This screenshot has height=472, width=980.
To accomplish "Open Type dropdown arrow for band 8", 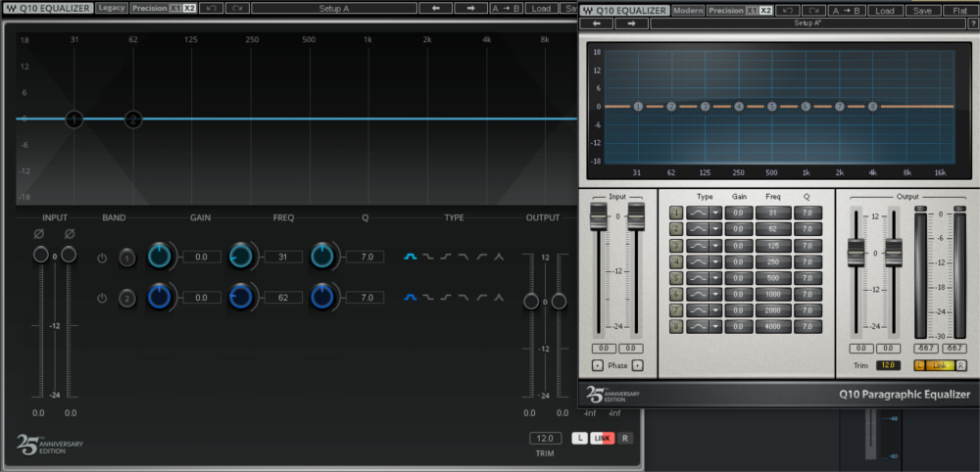I will 715,326.
